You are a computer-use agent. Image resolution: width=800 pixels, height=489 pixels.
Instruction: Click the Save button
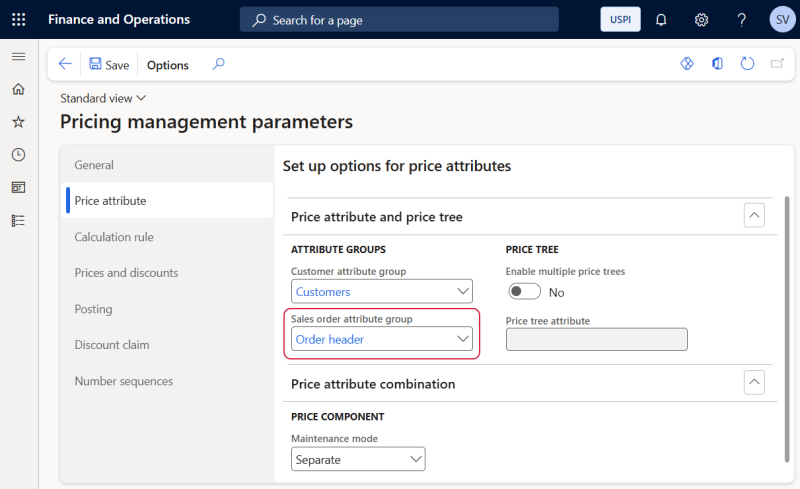109,65
